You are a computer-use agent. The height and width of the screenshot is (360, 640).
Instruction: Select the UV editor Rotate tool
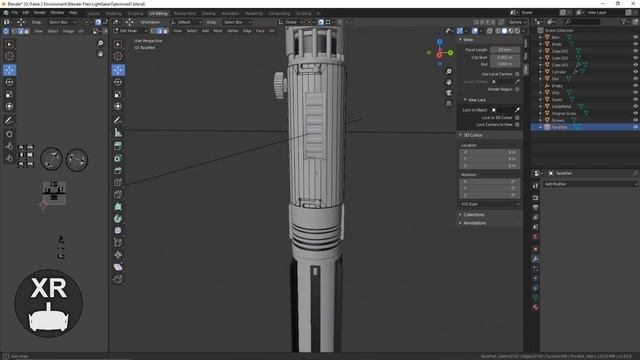[x=9, y=82]
